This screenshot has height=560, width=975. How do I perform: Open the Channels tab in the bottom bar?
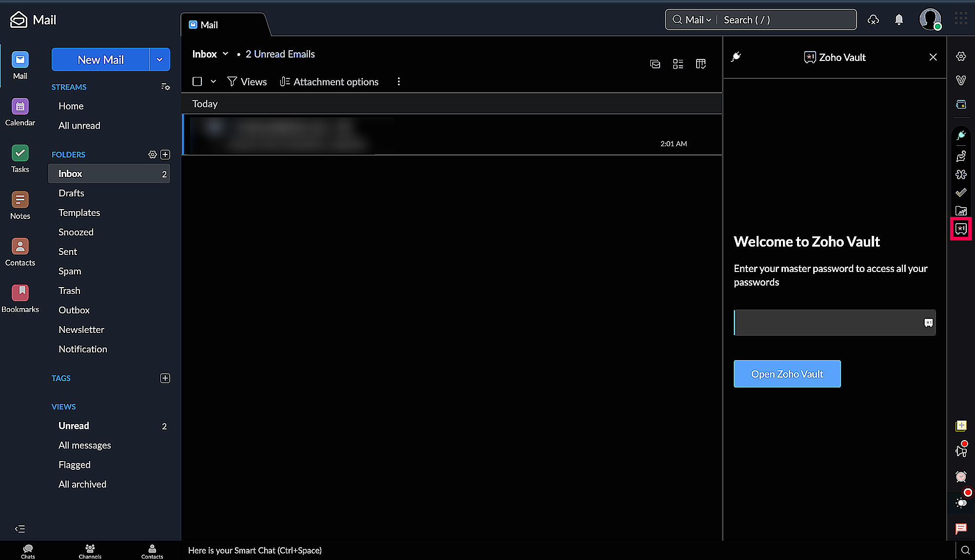click(90, 551)
